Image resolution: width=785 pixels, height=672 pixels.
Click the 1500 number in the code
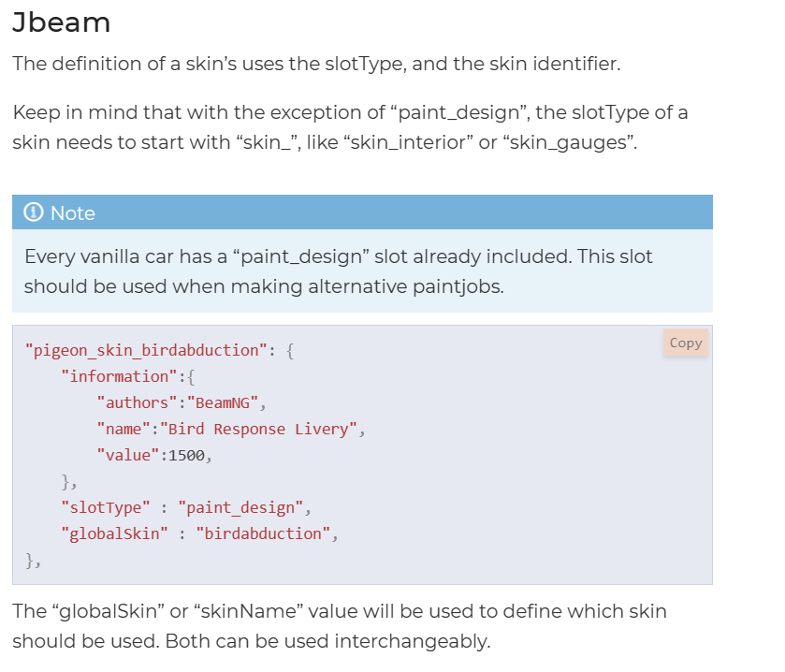click(185, 455)
